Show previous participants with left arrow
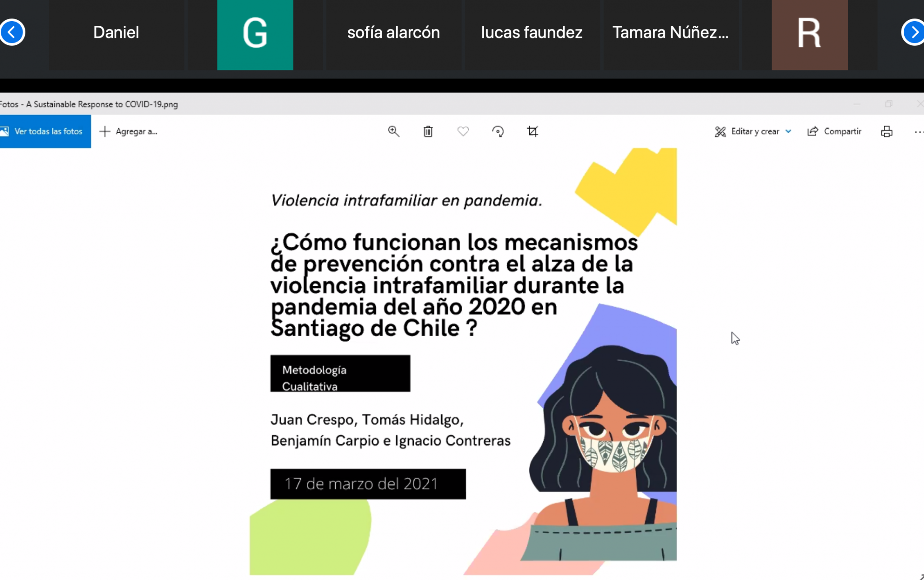The image size is (924, 580). 12,32
